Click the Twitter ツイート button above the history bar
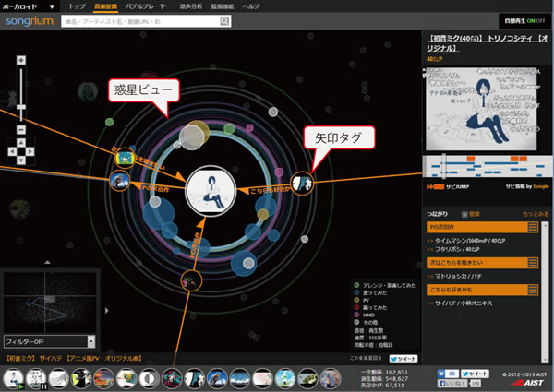 click(403, 359)
